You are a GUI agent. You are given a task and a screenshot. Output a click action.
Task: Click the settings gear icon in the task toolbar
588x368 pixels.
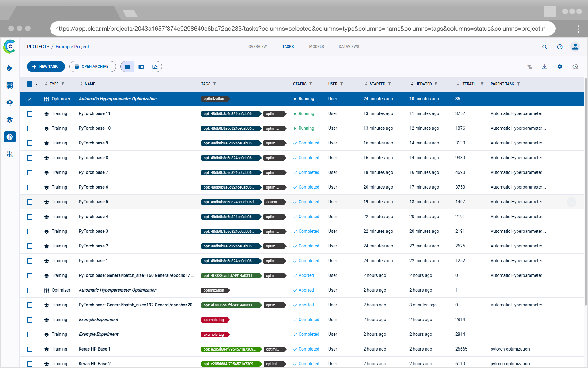[x=560, y=66]
